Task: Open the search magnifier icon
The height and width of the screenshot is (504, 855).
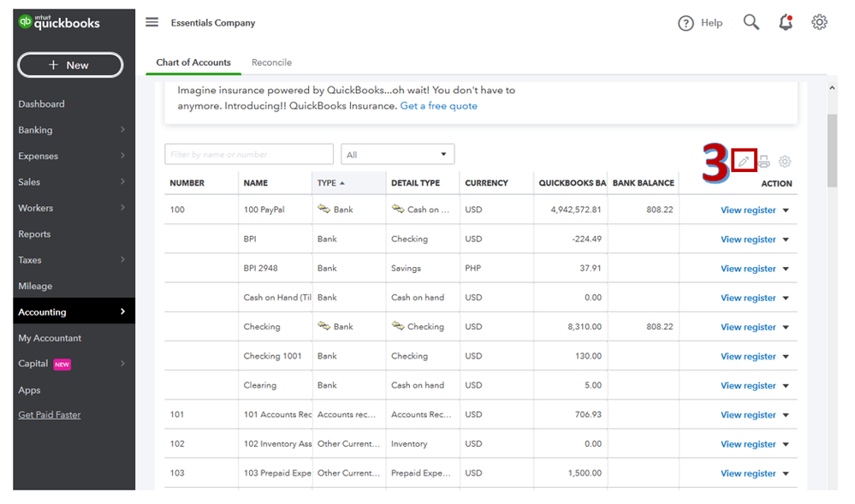Action: click(x=751, y=22)
